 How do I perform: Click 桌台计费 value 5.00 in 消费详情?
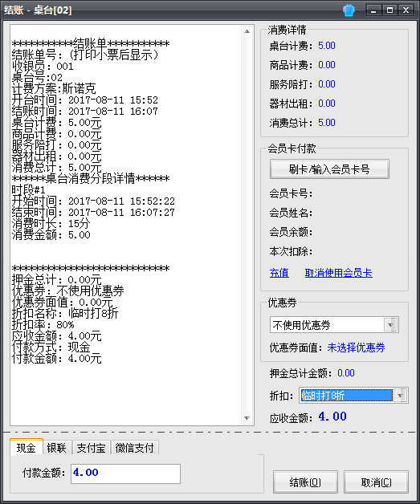tap(327, 45)
